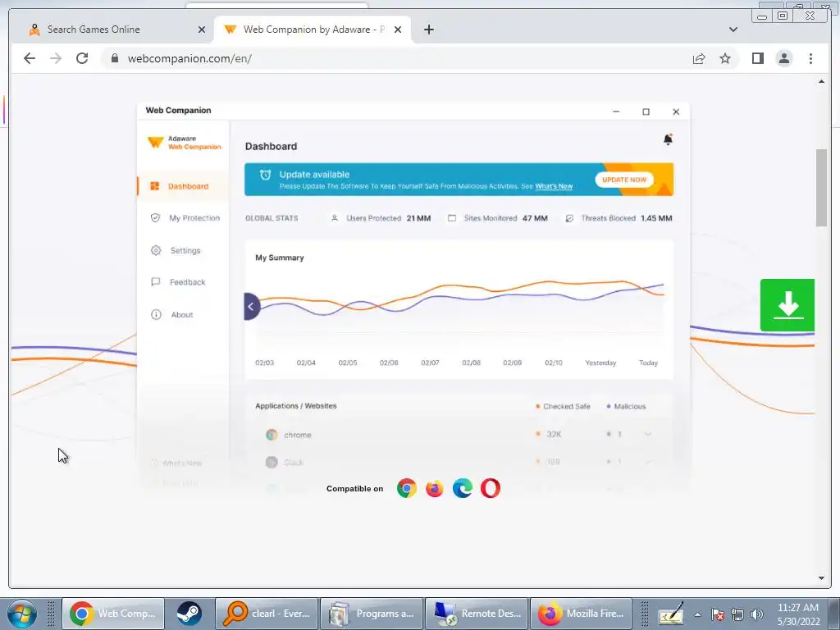Click the address bar URL field
The image size is (840, 630).
393,58
